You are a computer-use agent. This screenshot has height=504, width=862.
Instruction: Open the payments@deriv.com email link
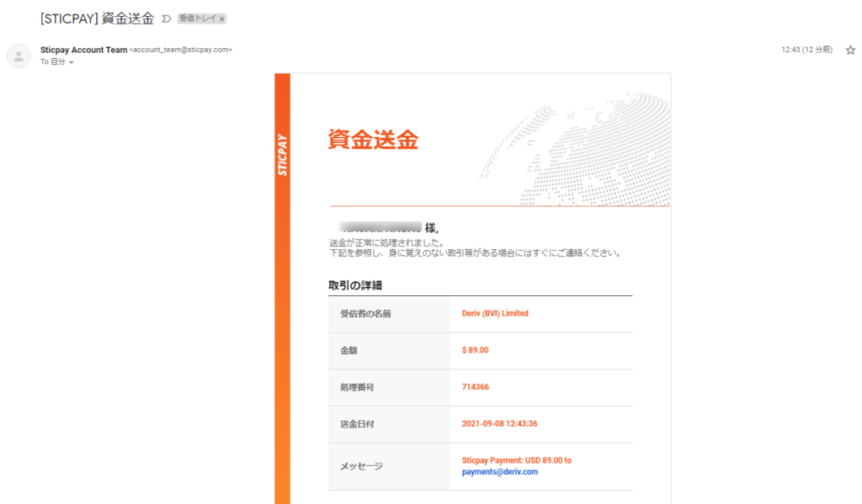click(500, 471)
